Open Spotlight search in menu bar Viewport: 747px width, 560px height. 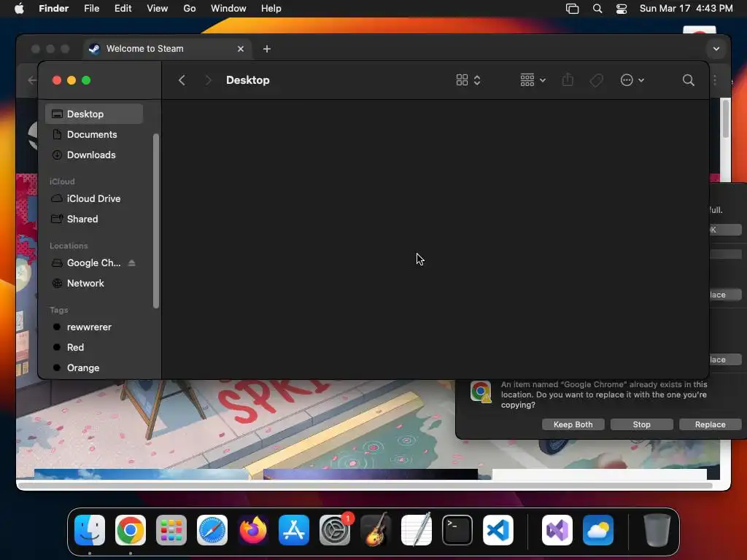click(597, 9)
